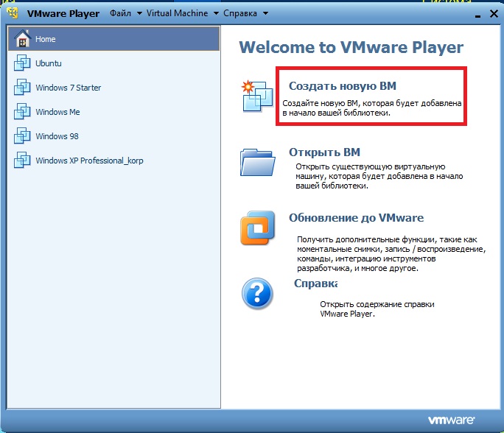Screen dimensions: 504x433
Task: Click the Windows Me VM icon
Action: click(x=22, y=111)
